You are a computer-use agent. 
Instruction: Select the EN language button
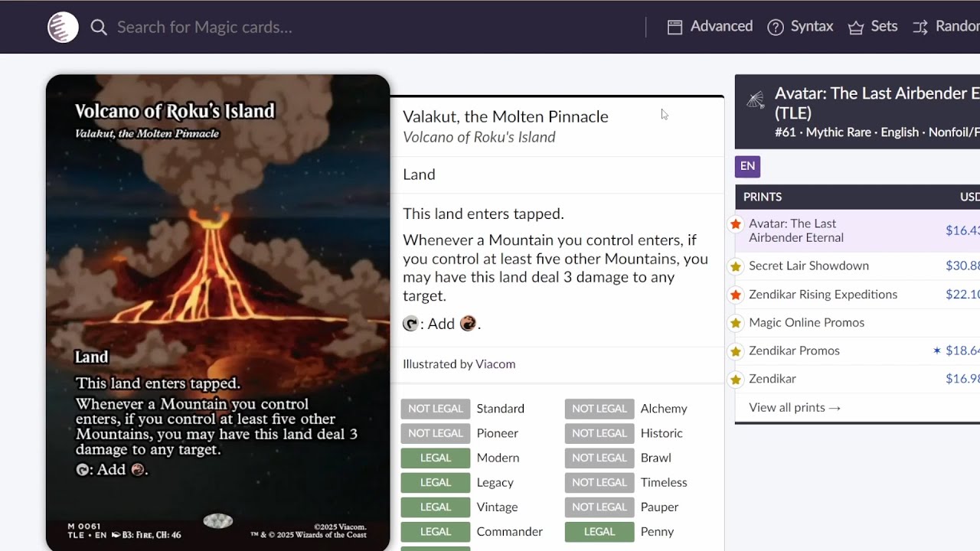point(747,166)
